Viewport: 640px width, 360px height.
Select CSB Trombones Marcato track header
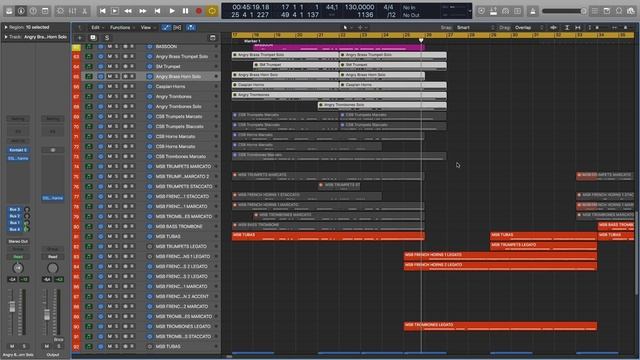pyautogui.click(x=180, y=156)
